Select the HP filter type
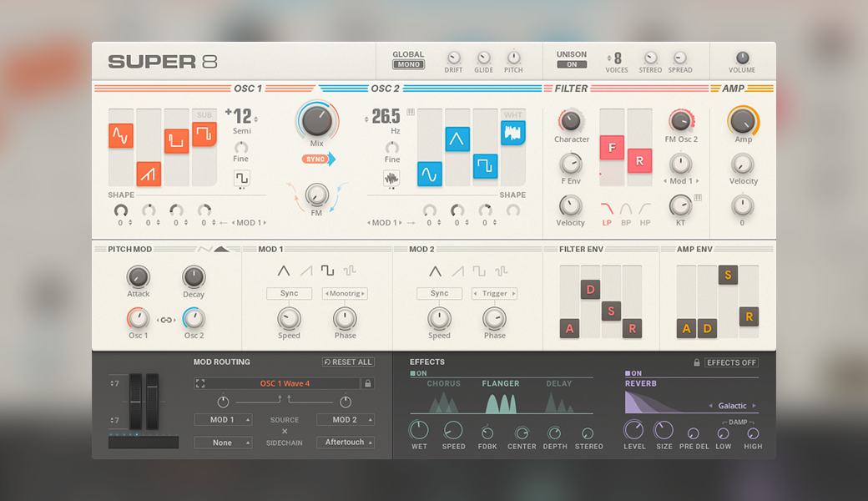 [645, 215]
